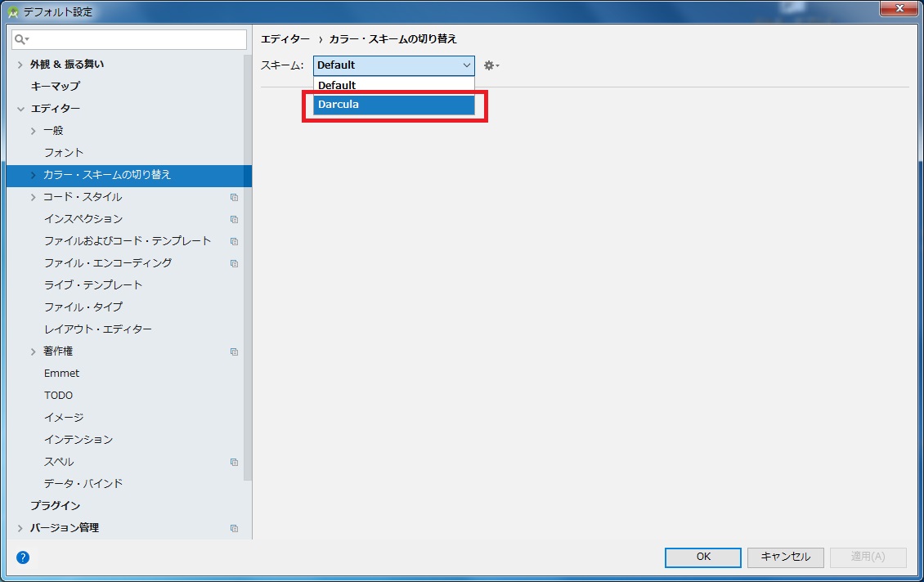This screenshot has width=924, height=582.
Task: Select ファイル・タイプ in the tree
Action: [x=83, y=307]
